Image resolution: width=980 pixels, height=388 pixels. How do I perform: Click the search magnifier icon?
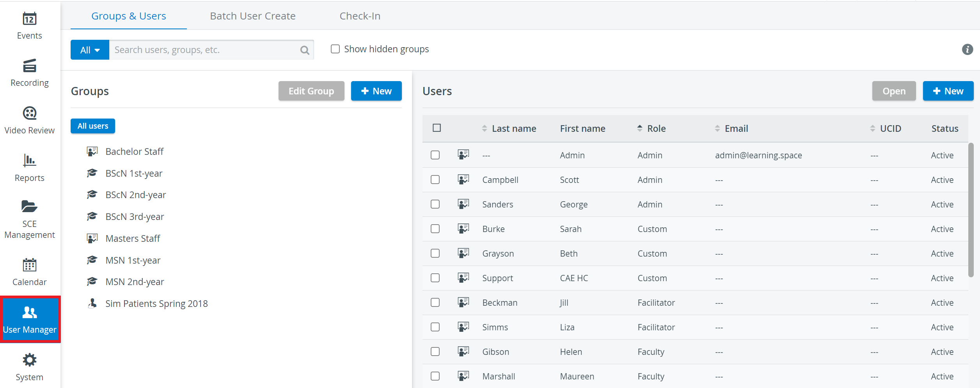tap(305, 50)
